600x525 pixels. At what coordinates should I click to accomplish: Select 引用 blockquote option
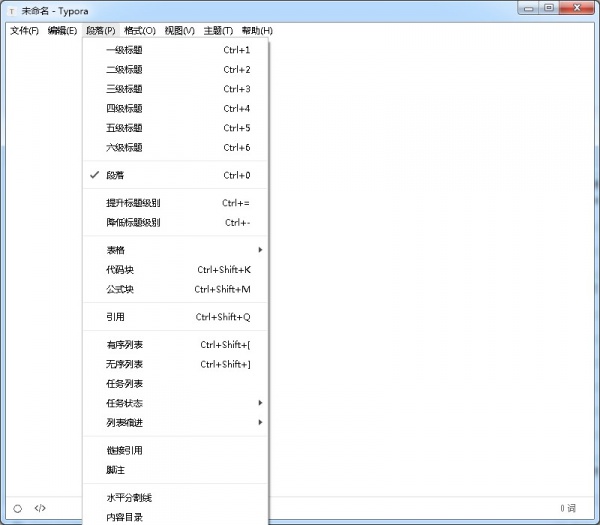click(x=115, y=317)
